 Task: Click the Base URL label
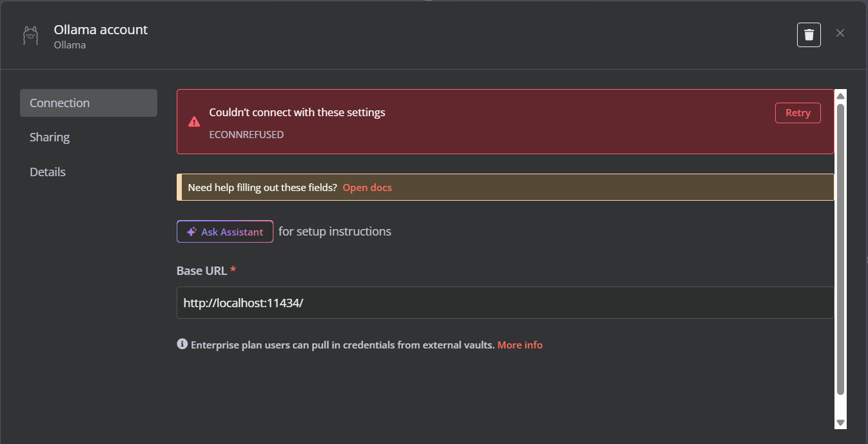click(x=202, y=271)
